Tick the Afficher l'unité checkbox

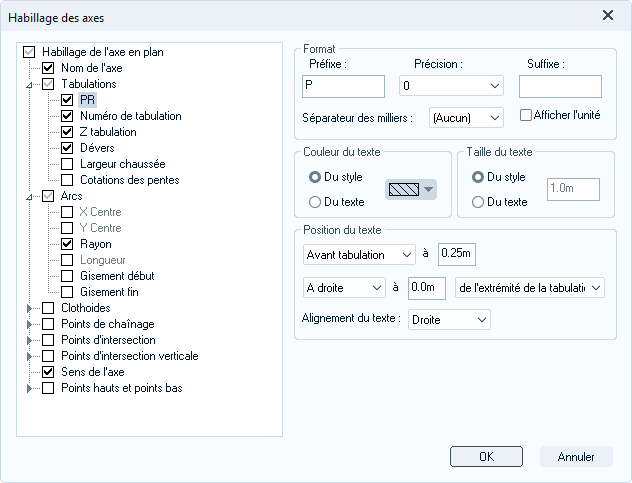(526, 115)
